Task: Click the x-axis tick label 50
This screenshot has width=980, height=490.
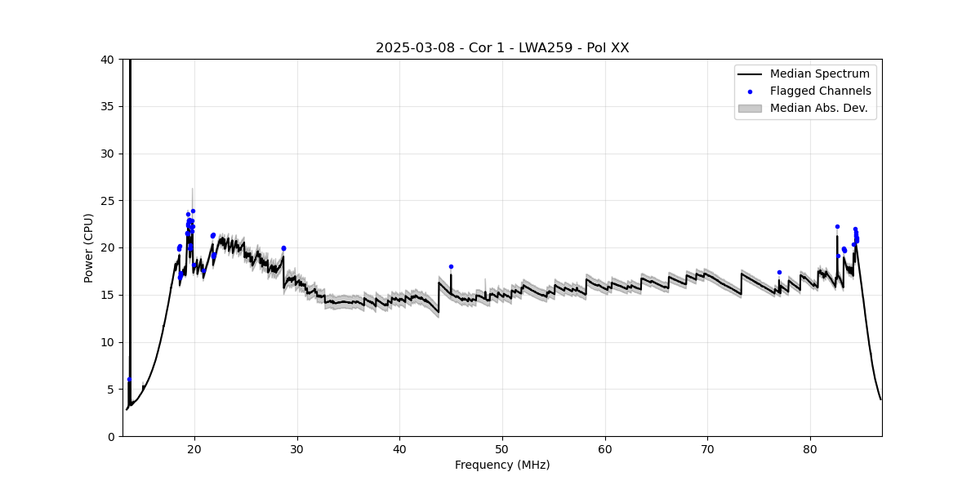Action: (x=502, y=448)
